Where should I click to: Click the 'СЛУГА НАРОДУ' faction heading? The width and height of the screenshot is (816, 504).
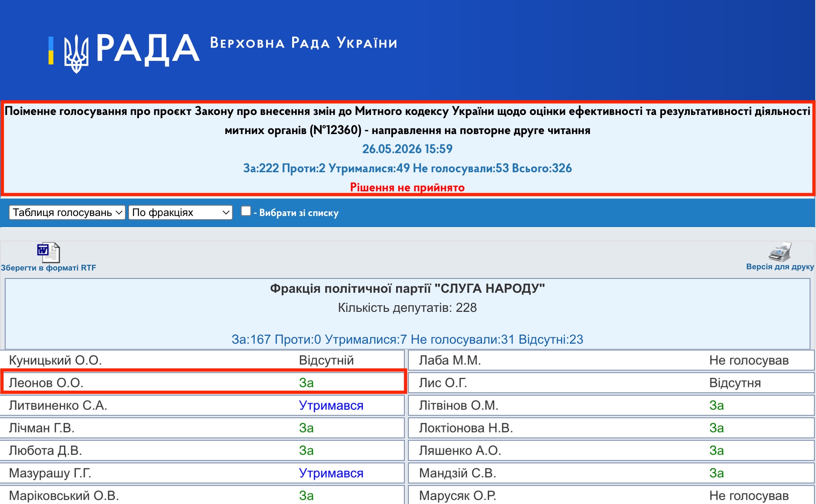(x=407, y=288)
